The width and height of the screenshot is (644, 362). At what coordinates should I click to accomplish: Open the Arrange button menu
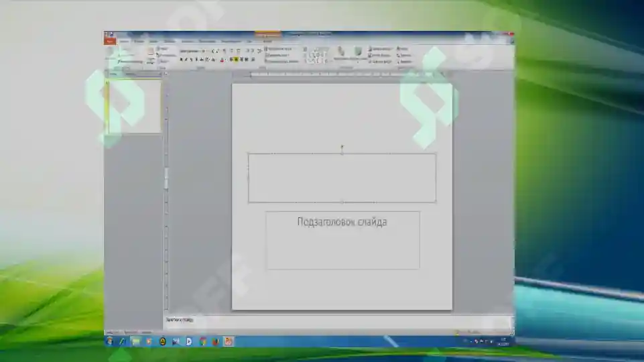tap(341, 54)
